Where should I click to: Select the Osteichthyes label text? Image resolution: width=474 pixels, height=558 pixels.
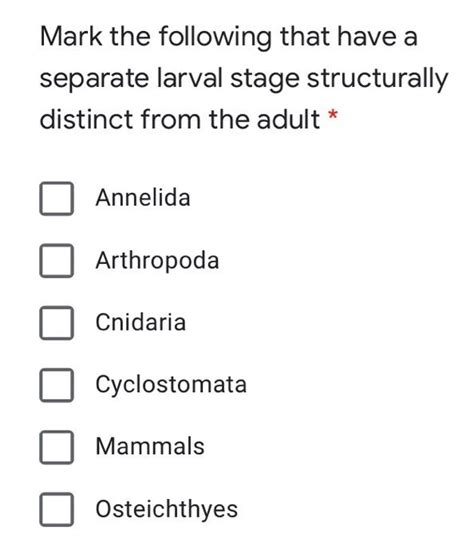point(167,510)
